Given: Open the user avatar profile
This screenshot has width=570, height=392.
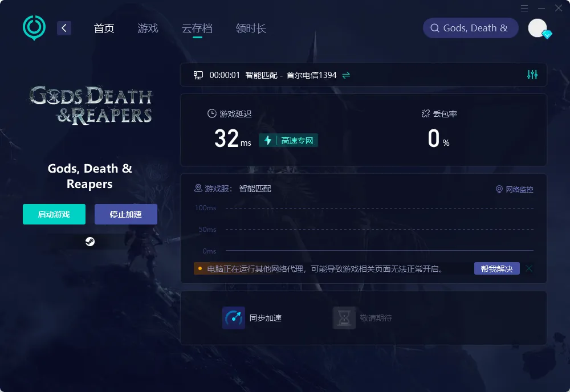Looking at the screenshot, I should click(538, 28).
